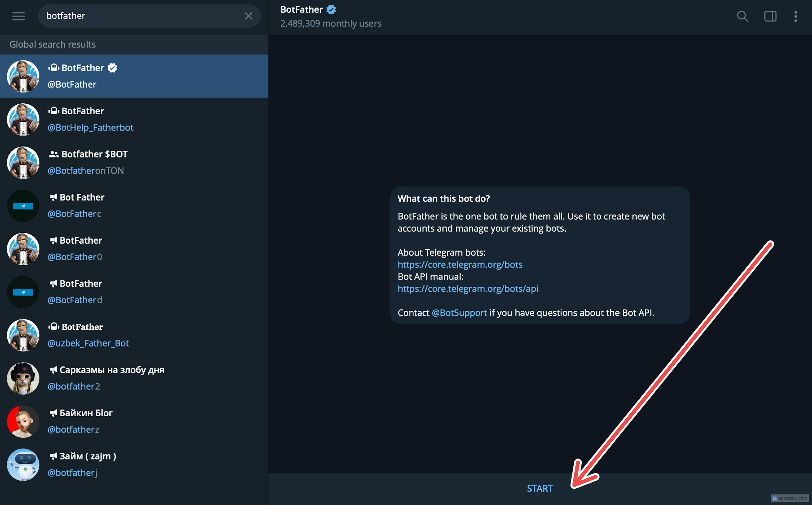Screen dimensions: 812x505
Task: Open the @BotFatherd channel result
Action: tap(134, 292)
